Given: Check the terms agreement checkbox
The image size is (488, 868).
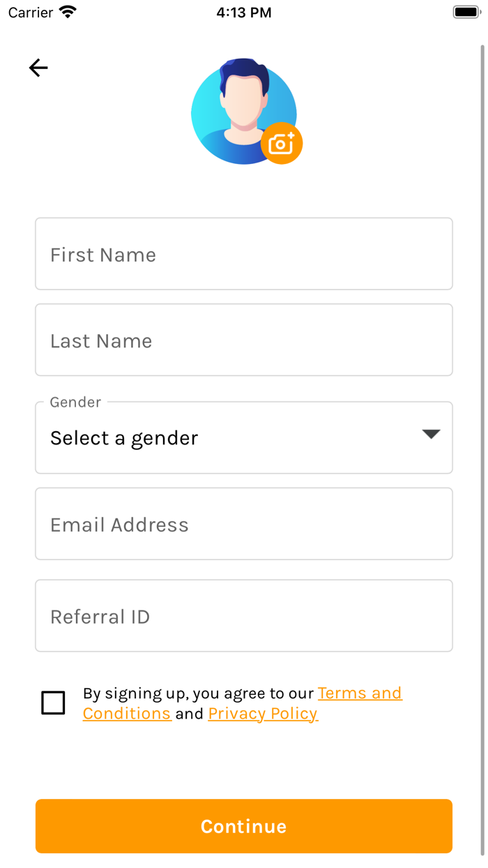Looking at the screenshot, I should (x=53, y=703).
